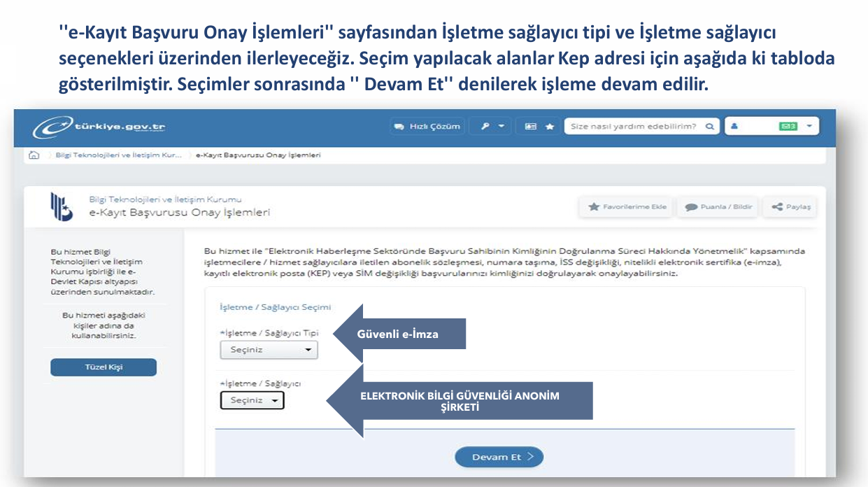Open 'Bilgi Teknolojileri ve İletişim Kur...' breadcrumb
The image size is (868, 487).
point(118,155)
